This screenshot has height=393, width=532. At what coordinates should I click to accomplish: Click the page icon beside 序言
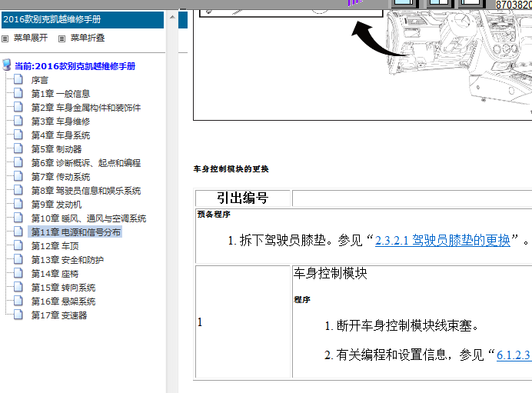tap(18, 80)
